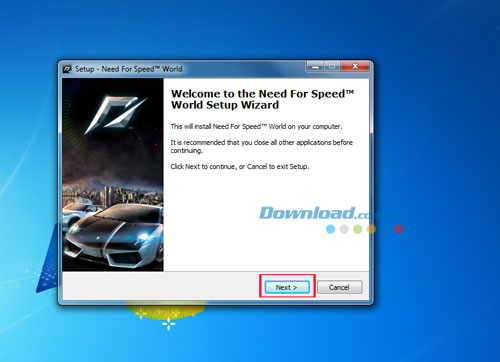Minimize the Setup window
Image resolution: width=500 pixels, height=362 pixels.
pyautogui.click(x=315, y=66)
